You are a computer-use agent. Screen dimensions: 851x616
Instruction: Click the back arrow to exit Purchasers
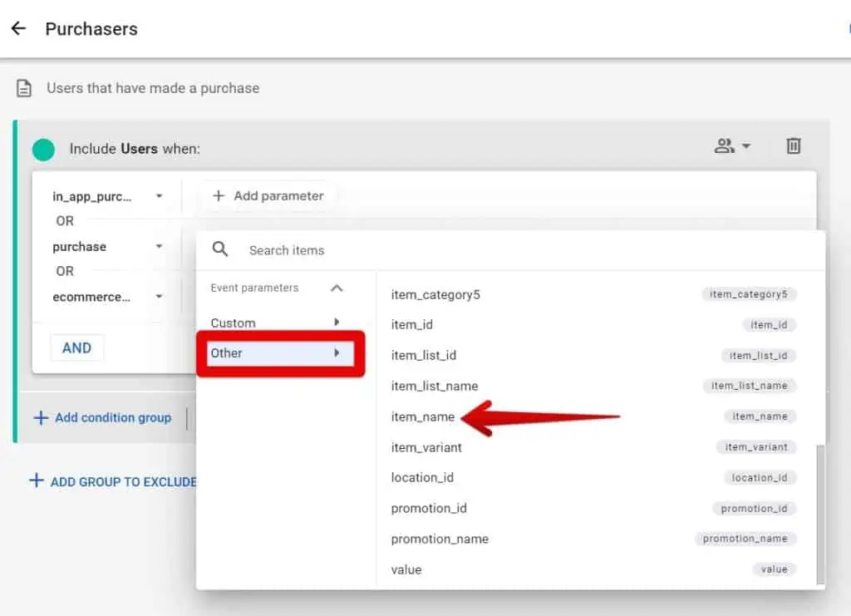18,29
